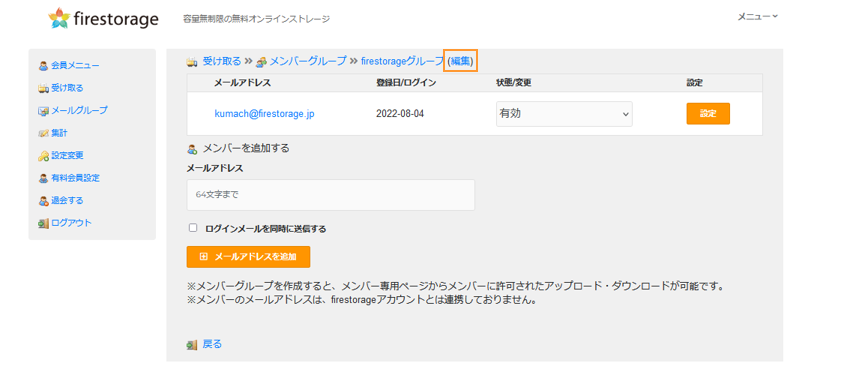Click the ログアウト door icon
The height and width of the screenshot is (377, 846).
(43, 223)
